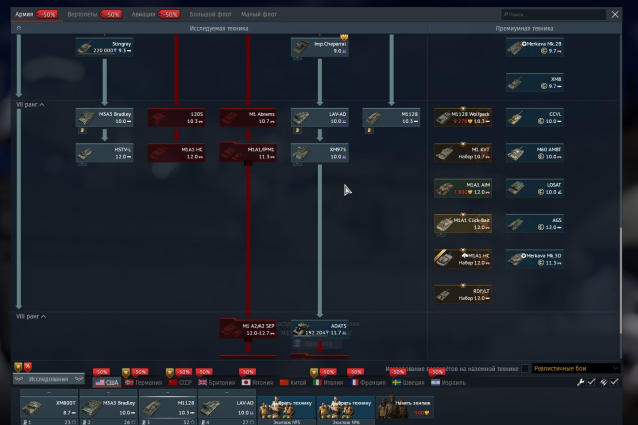Click the HSTV-L vehicle icon
The image size is (638, 425).
[x=104, y=153]
